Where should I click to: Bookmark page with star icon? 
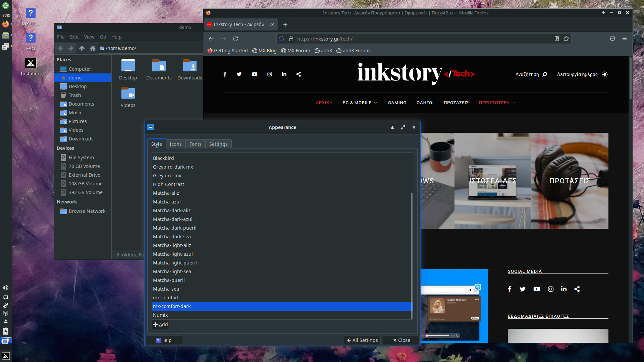point(566,39)
